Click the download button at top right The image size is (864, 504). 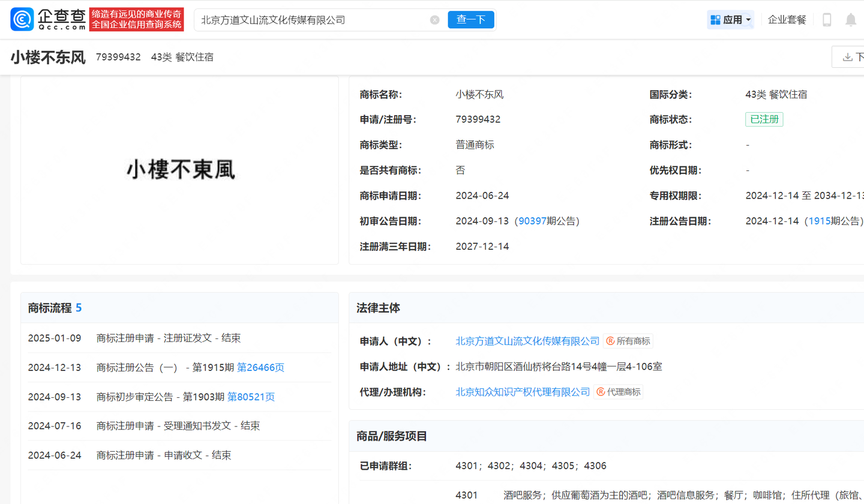(x=848, y=57)
